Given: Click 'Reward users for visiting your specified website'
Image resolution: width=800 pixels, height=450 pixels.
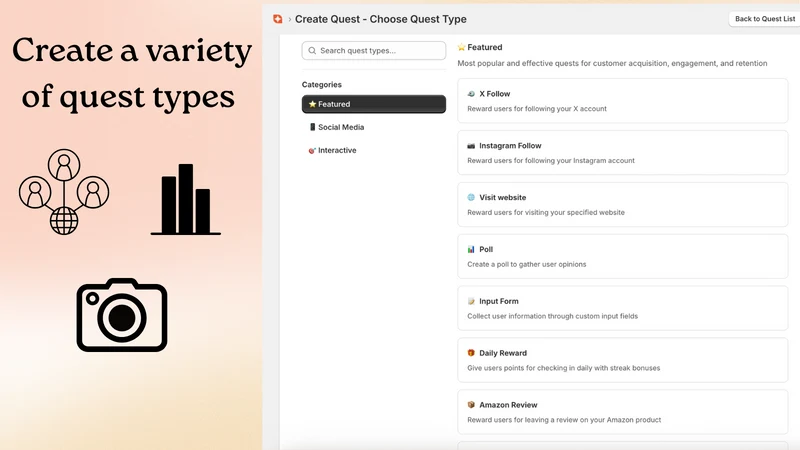Looking at the screenshot, I should [546, 212].
